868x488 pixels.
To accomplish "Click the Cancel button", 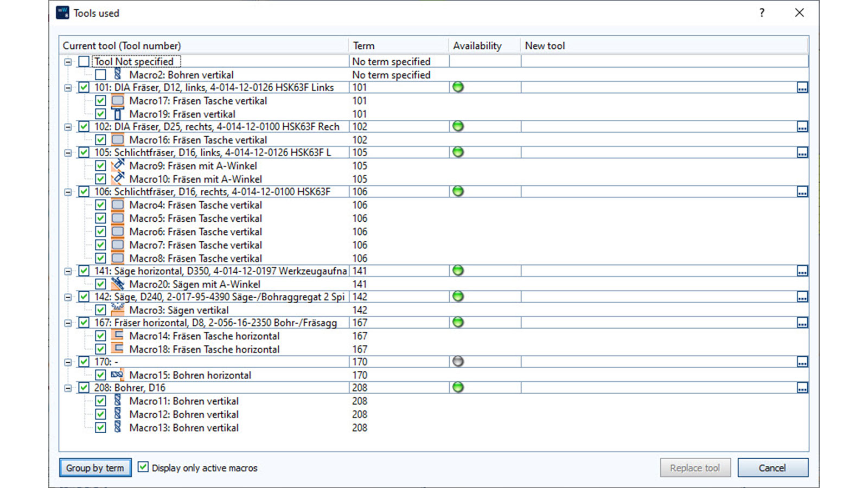I will (x=773, y=467).
